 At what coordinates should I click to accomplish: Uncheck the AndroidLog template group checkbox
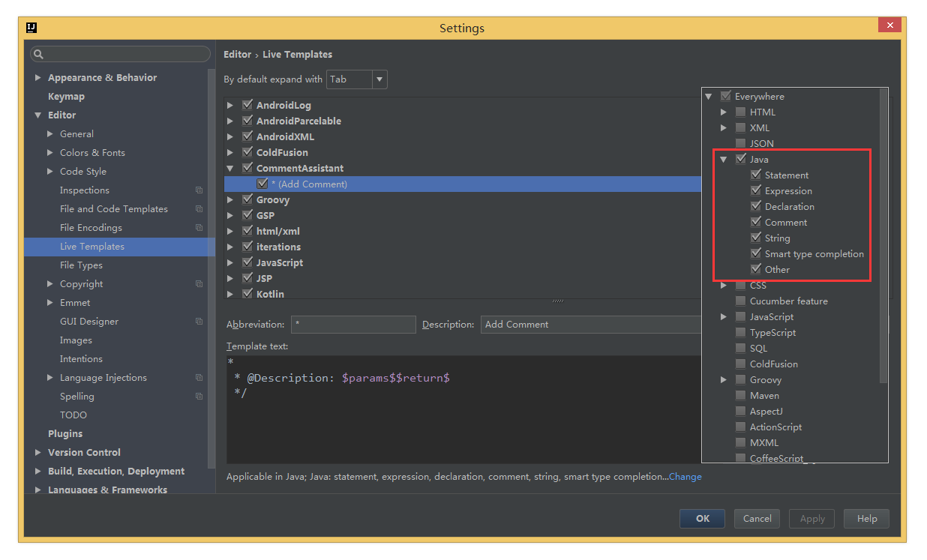point(247,105)
